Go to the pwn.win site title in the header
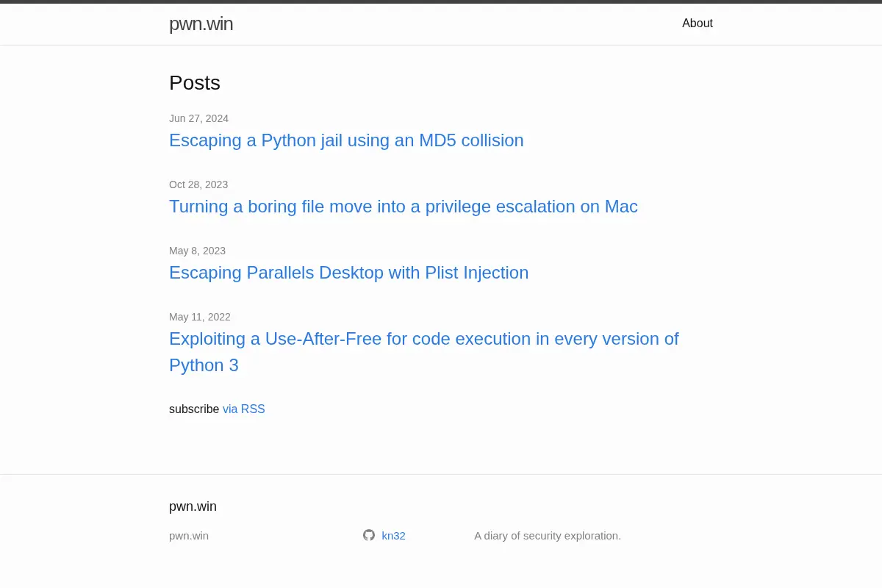 [x=201, y=24]
